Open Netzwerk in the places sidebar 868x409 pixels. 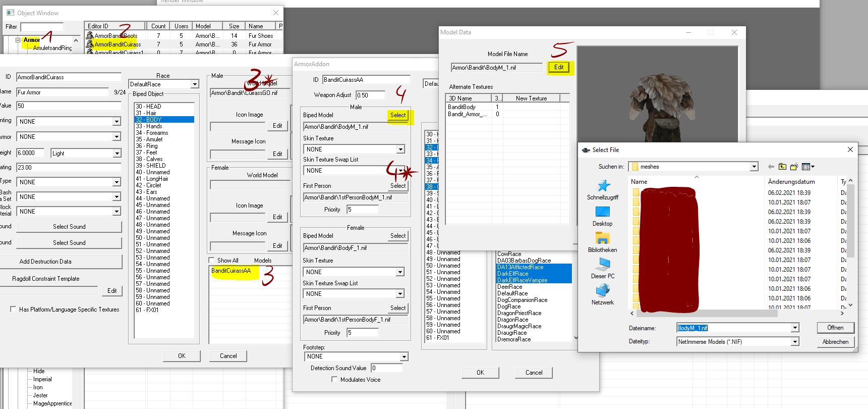point(603,294)
